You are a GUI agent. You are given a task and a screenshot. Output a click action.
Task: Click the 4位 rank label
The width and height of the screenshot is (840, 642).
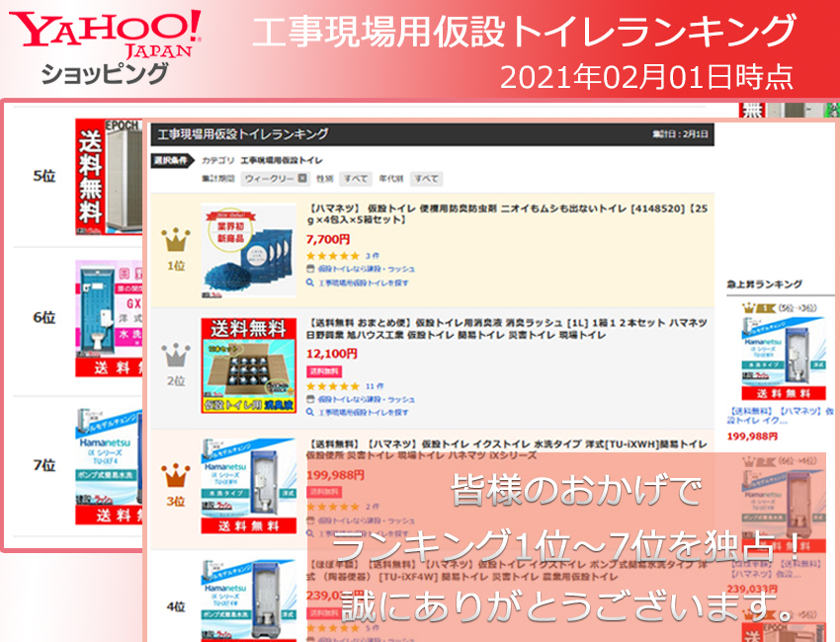[176, 606]
